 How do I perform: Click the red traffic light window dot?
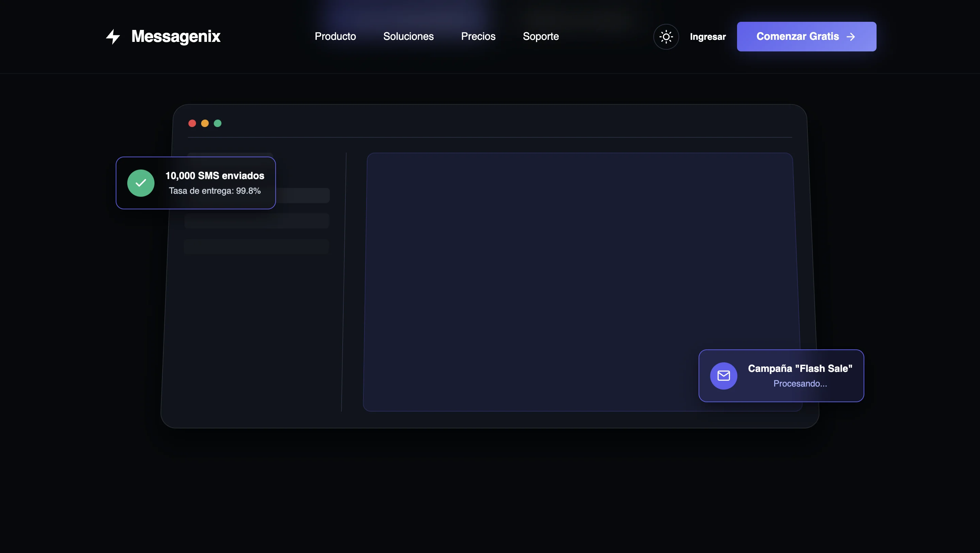click(x=192, y=123)
